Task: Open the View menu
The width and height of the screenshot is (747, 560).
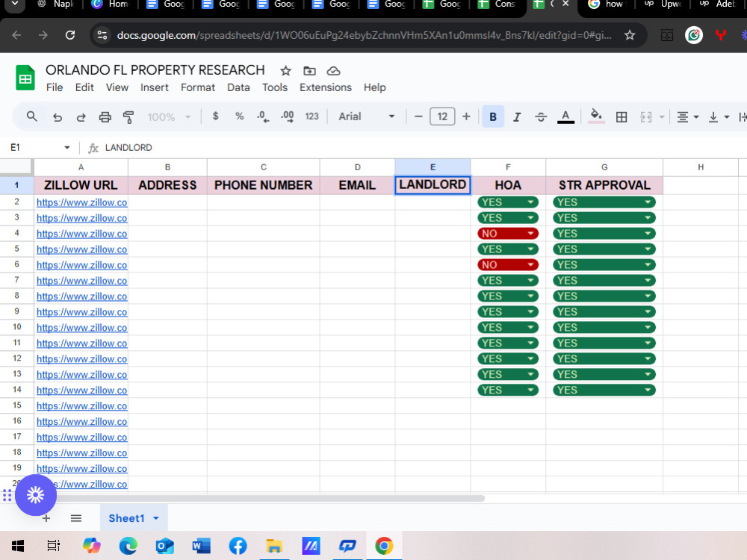Action: click(x=117, y=87)
